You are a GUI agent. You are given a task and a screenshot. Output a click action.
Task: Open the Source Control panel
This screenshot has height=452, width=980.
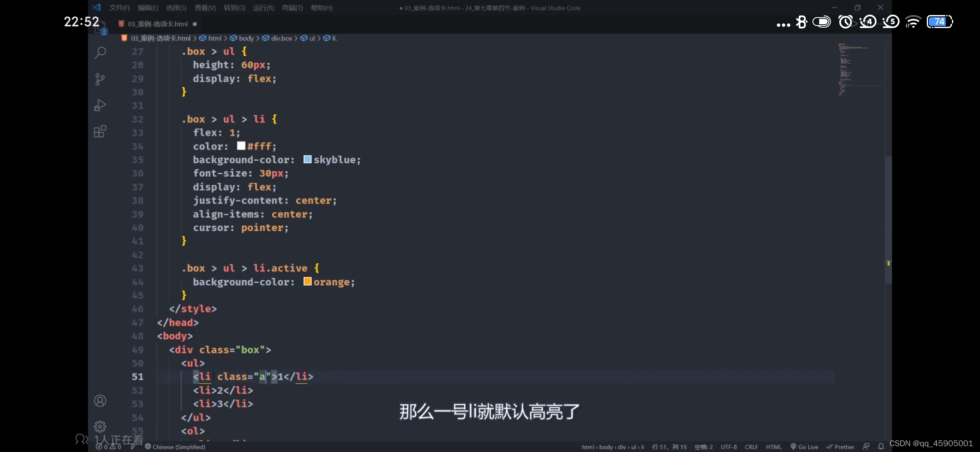coord(100,79)
